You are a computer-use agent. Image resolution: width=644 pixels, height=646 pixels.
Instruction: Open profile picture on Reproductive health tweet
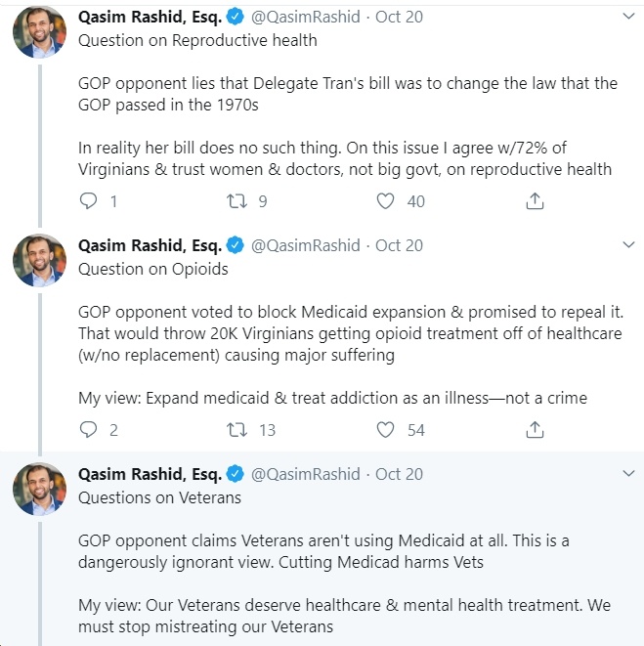(x=39, y=31)
